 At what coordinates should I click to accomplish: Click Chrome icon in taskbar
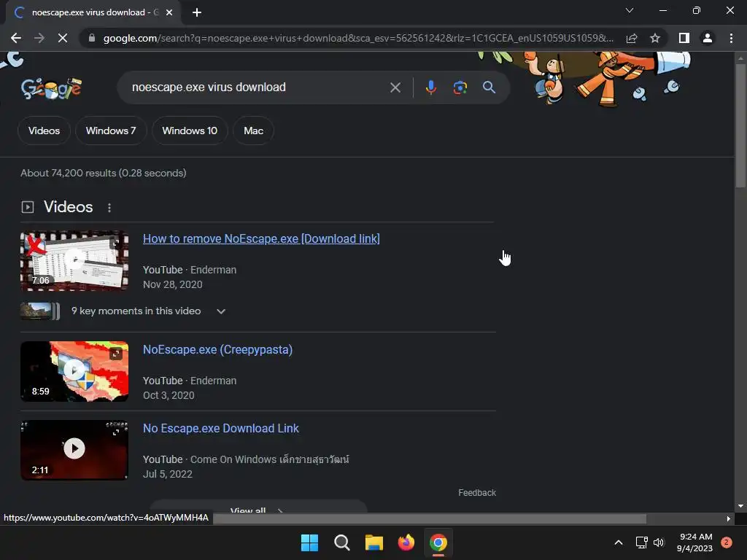[x=438, y=542]
